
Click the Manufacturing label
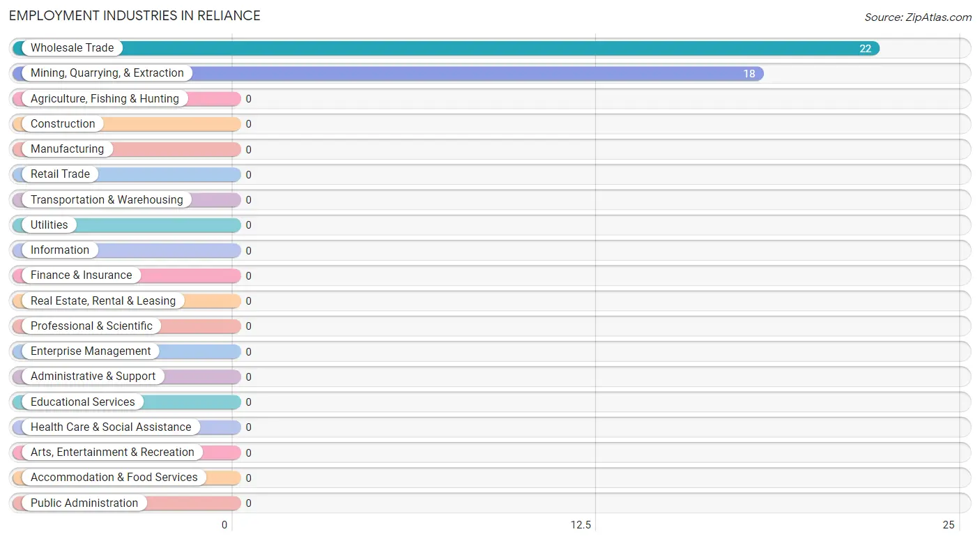pyautogui.click(x=67, y=149)
